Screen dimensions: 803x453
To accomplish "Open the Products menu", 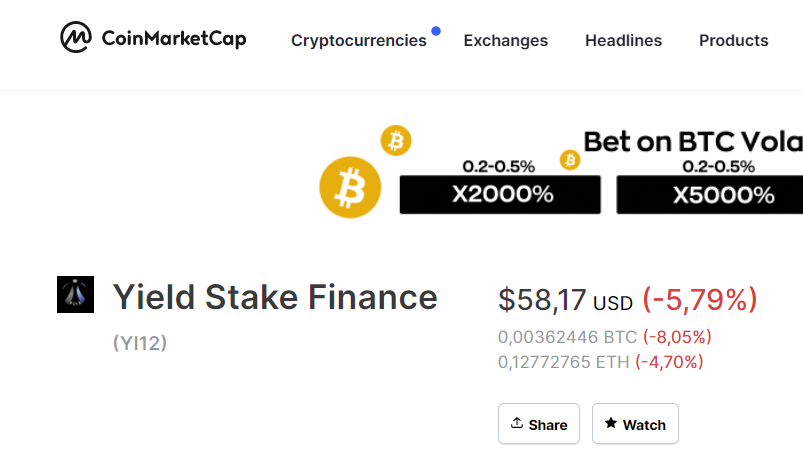I will pyautogui.click(x=733, y=41).
